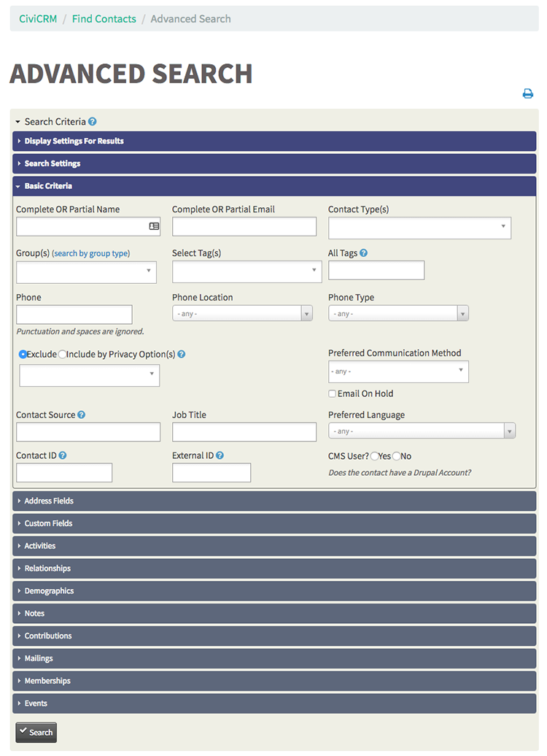This screenshot has width=547, height=756.
Task: Click the Search button
Action: (x=36, y=732)
